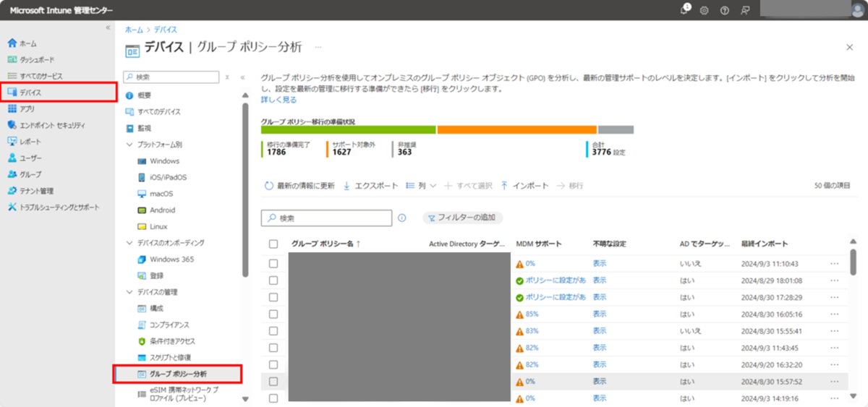Select Android platform entry
Viewport: 868px width, 407px height.
163,210
